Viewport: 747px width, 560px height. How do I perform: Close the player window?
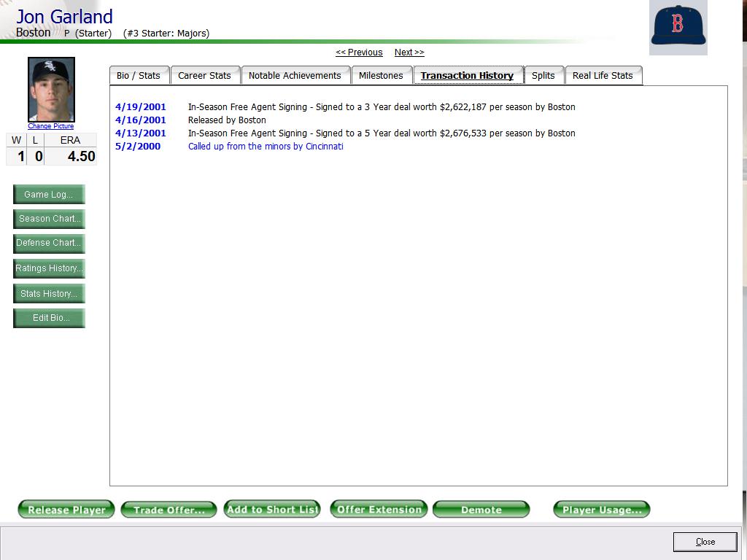pos(705,542)
